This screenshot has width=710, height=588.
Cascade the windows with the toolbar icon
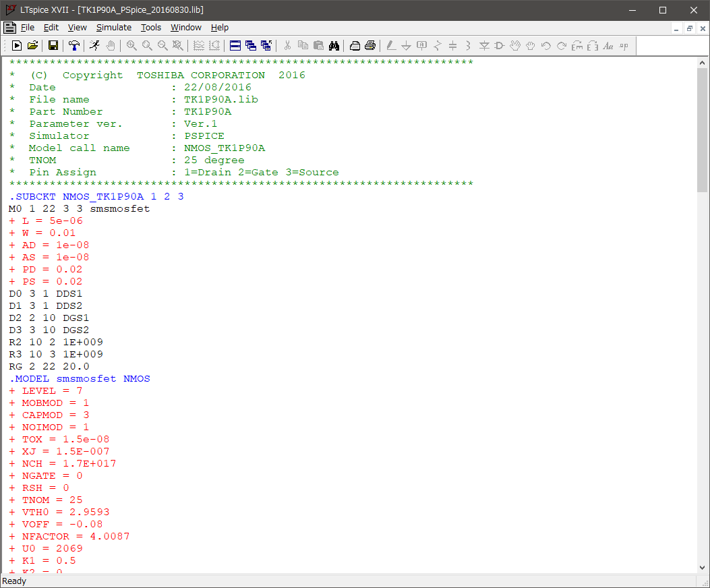pyautogui.click(x=250, y=45)
